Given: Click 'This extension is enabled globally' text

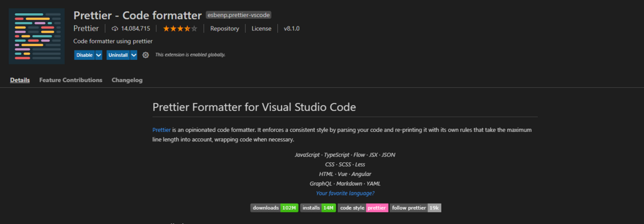Looking at the screenshot, I should (x=190, y=55).
